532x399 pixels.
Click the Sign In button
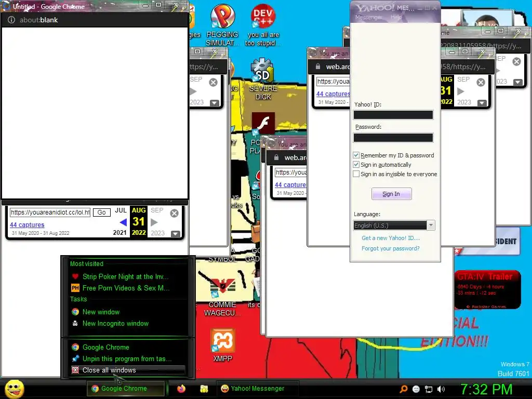[392, 194]
